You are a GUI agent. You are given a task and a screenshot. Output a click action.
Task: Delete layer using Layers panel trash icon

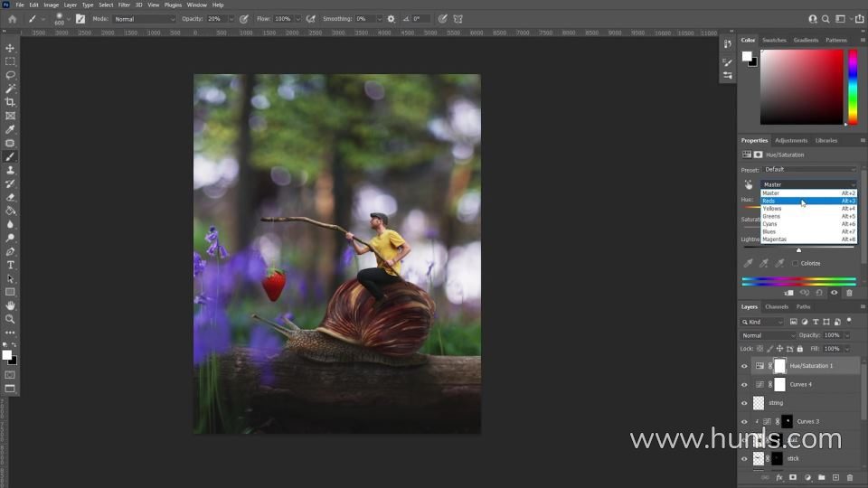(x=850, y=477)
